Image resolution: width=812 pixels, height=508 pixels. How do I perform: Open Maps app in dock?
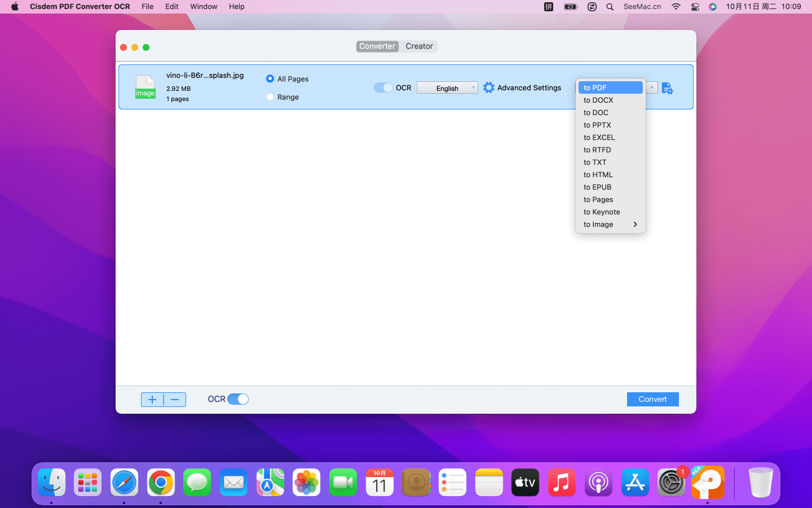(270, 483)
